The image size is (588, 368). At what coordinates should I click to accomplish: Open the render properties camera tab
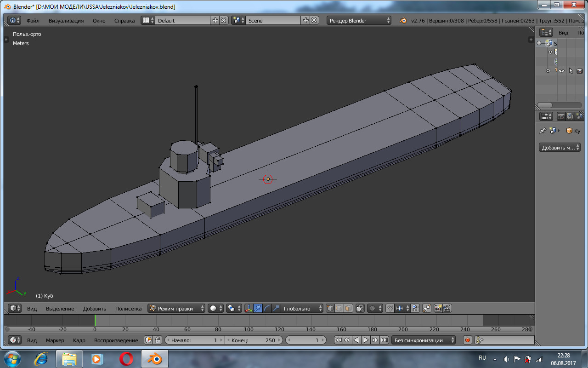pos(561,116)
